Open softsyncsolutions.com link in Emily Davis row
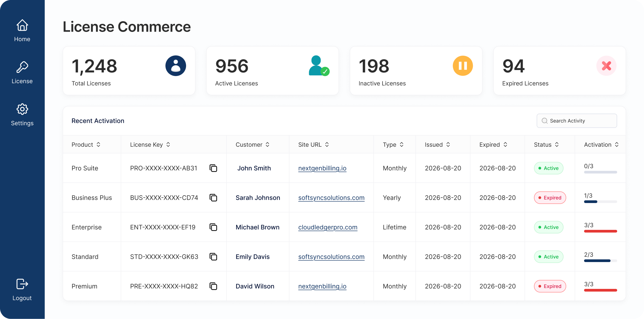 (331, 257)
